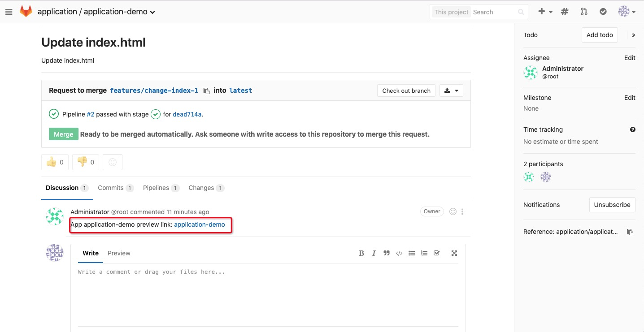Click the 'Owner' role badge
This screenshot has width=644, height=332.
tap(432, 211)
